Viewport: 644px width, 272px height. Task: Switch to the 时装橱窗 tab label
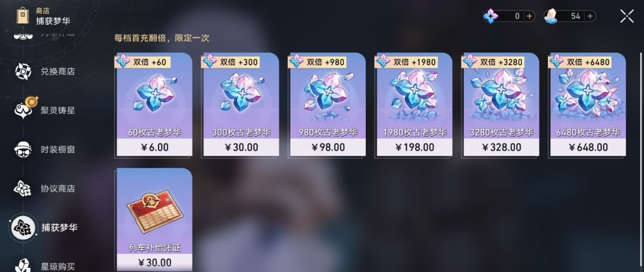[58, 150]
